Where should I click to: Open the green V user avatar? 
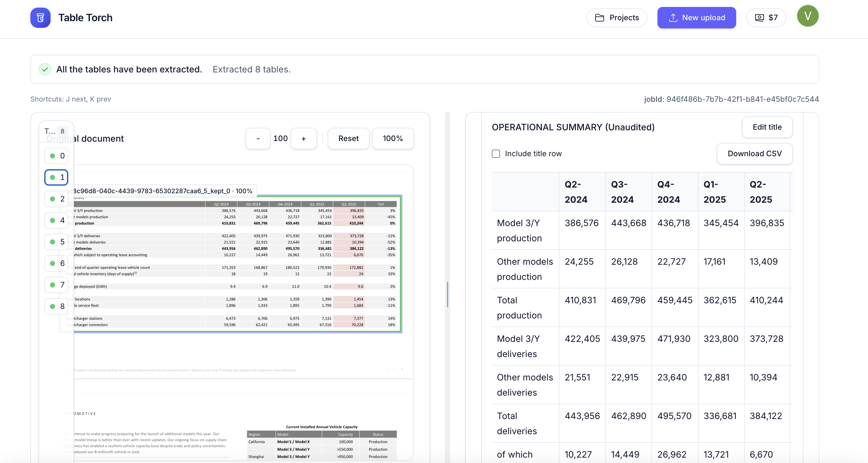coord(807,16)
